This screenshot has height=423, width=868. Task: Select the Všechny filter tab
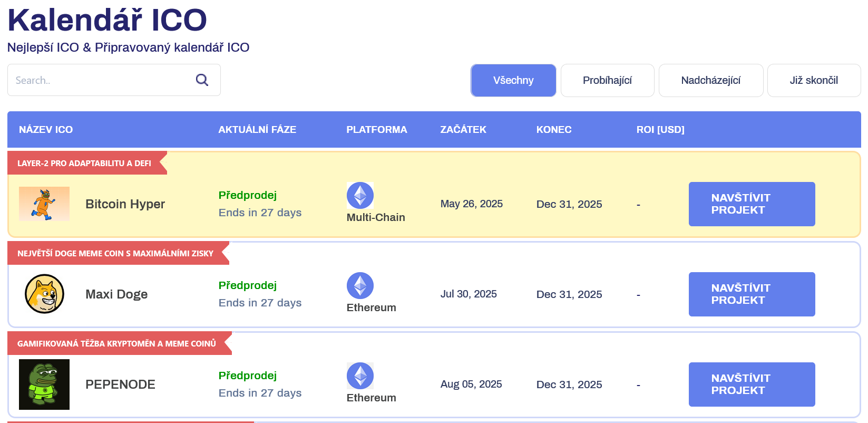pos(513,80)
